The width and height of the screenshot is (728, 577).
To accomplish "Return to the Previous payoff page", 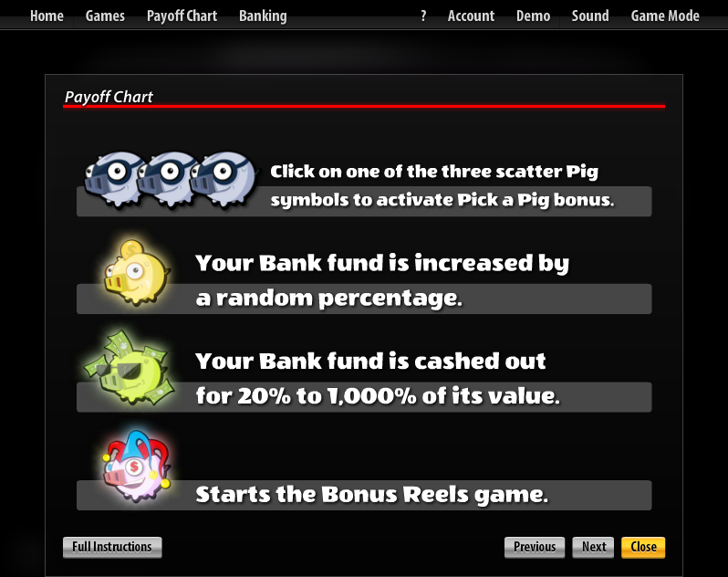I will click(535, 547).
